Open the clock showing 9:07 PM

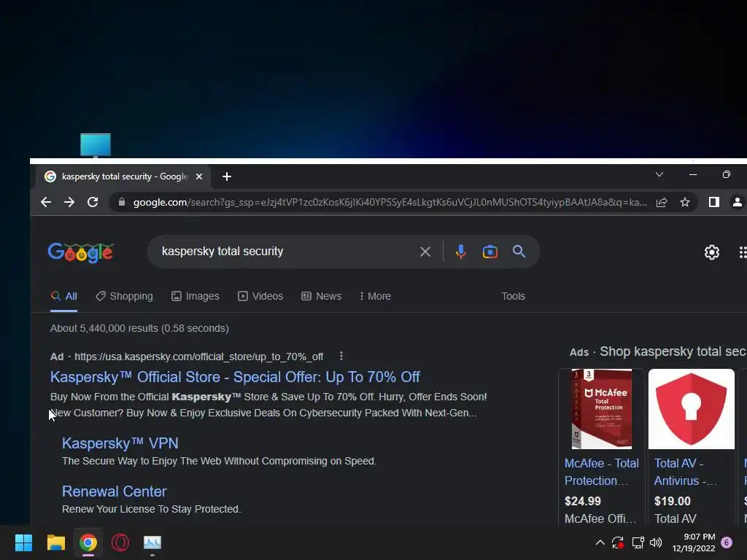(x=694, y=542)
